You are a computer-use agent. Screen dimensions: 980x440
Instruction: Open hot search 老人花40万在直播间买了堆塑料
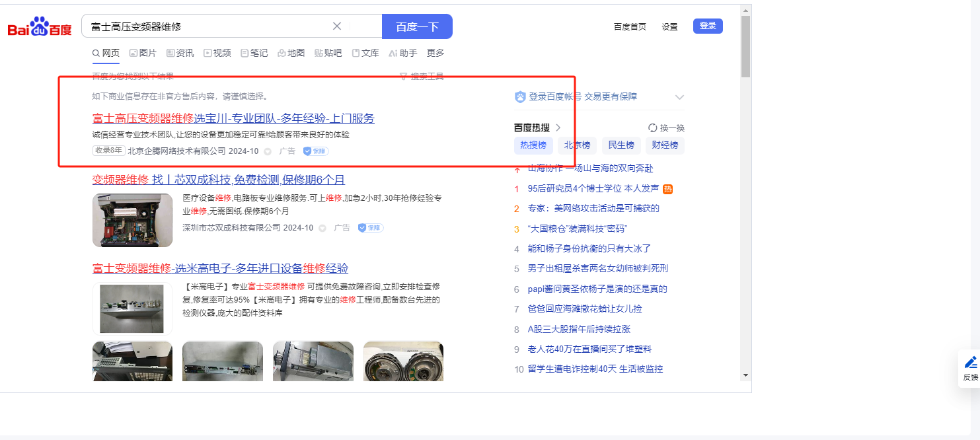[x=589, y=349]
